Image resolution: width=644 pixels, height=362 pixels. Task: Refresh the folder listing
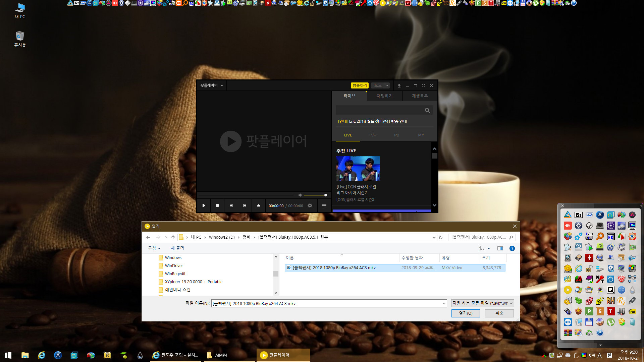coord(441,237)
